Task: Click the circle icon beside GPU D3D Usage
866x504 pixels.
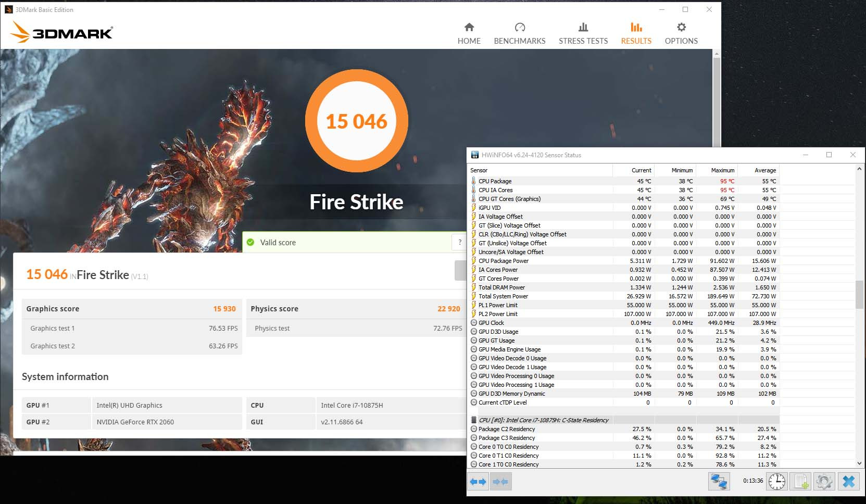Action: [473, 331]
